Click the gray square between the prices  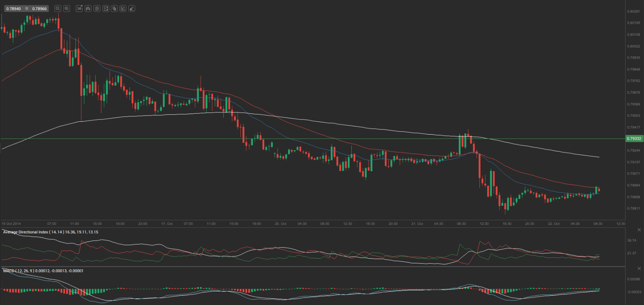coord(26,9)
